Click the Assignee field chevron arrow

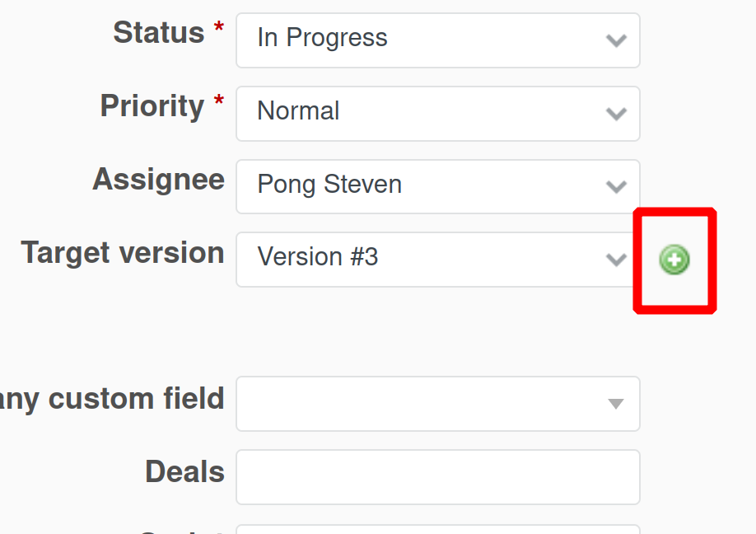pyautogui.click(x=616, y=186)
